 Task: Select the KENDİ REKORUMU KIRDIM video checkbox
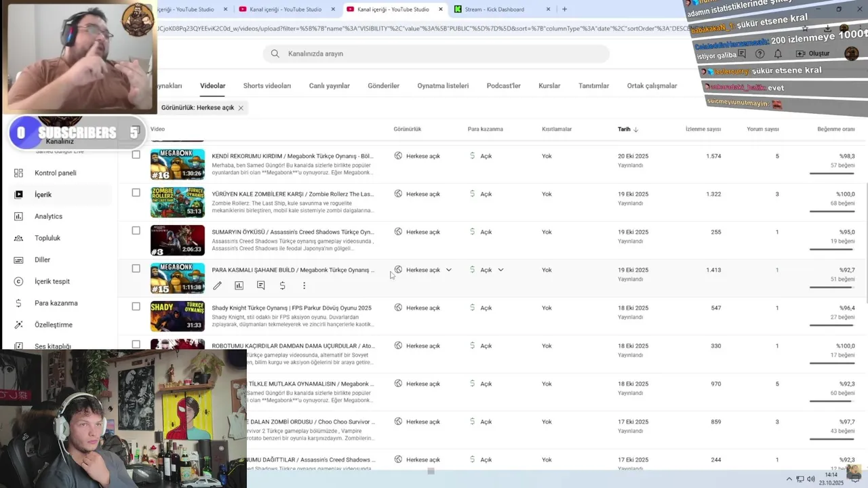pyautogui.click(x=136, y=155)
